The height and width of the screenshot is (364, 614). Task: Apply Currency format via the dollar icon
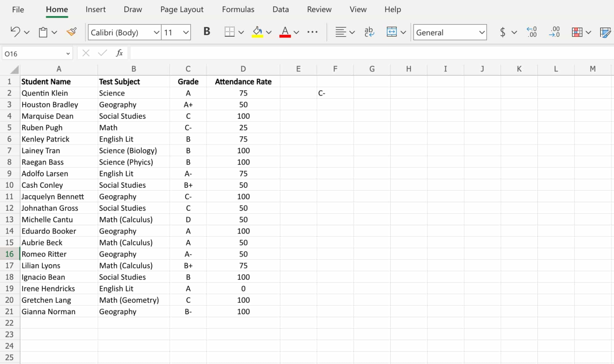coord(502,32)
